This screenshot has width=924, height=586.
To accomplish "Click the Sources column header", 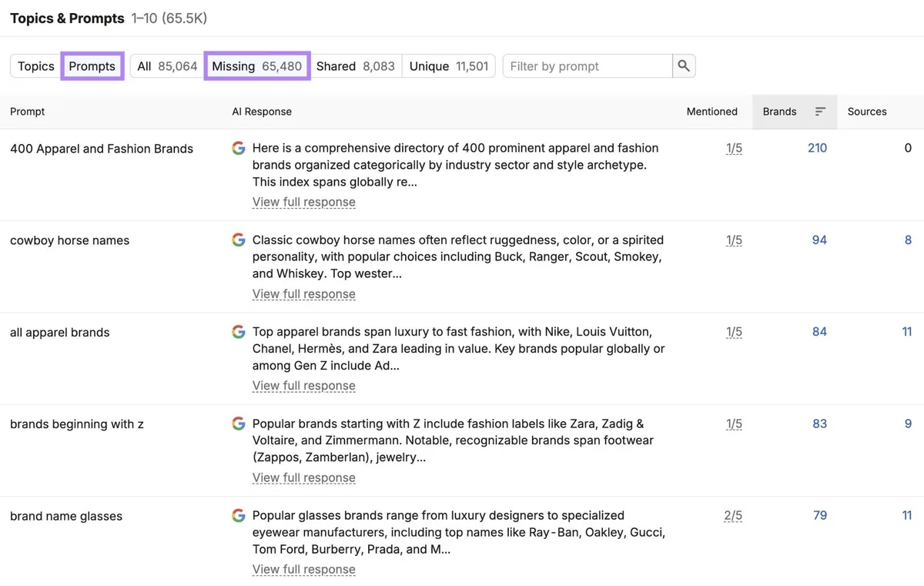I will 867,112.
